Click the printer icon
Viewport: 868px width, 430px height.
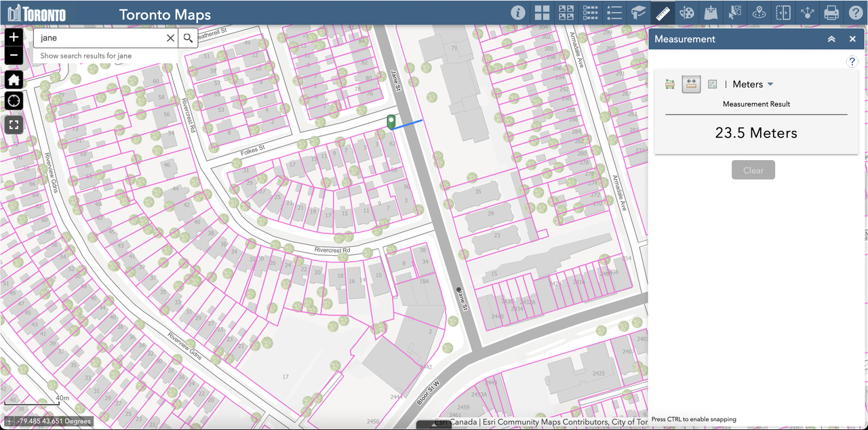pyautogui.click(x=831, y=13)
